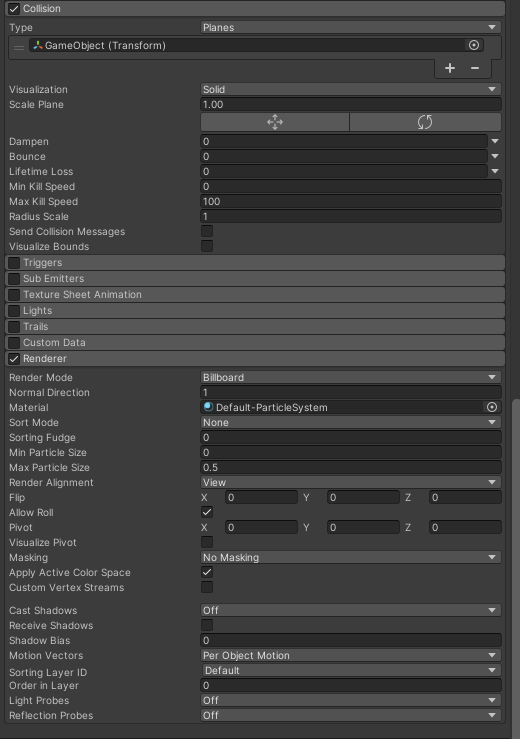The width and height of the screenshot is (520, 739).
Task: Enable Custom Vertex Streams
Action: (207, 587)
